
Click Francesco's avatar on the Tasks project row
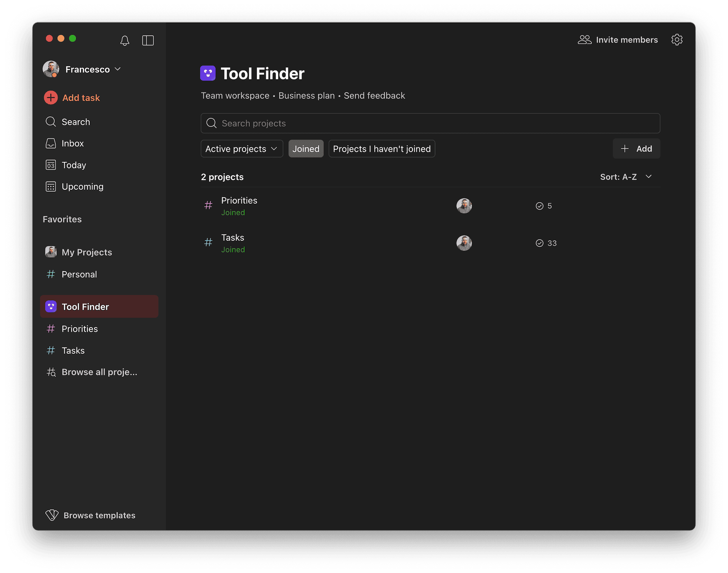tap(464, 243)
